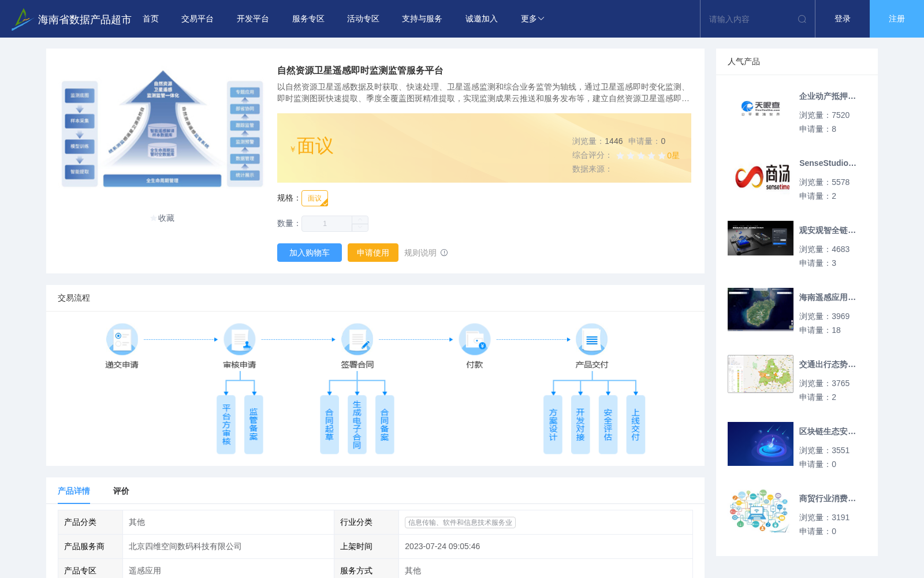Open 服务专区 menu item

(x=308, y=19)
